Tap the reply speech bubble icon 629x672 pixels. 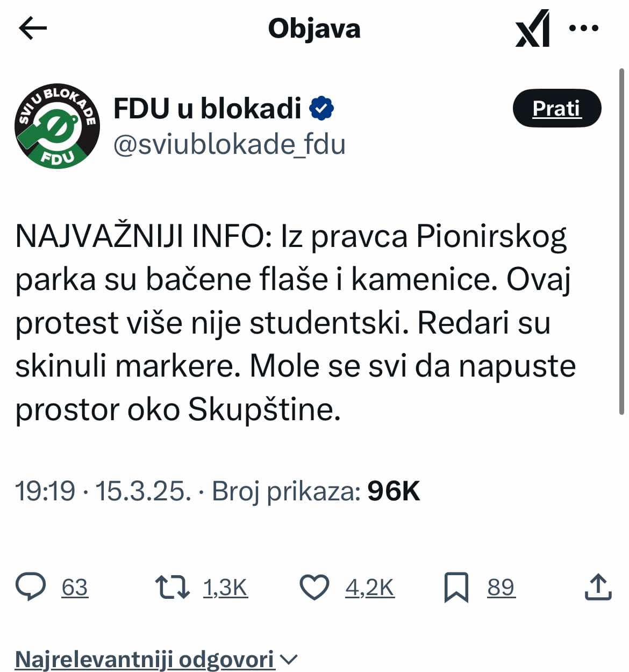pos(31,587)
